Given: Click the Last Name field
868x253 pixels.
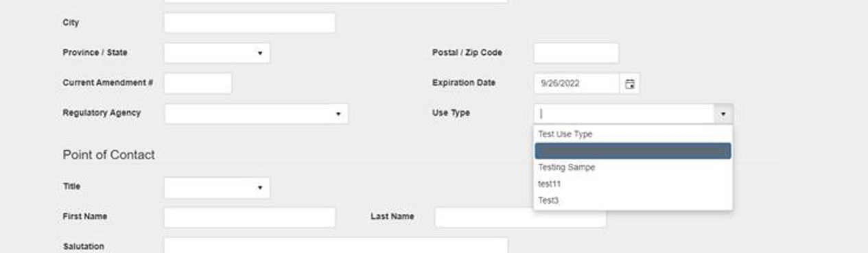Looking at the screenshot, I should [521, 217].
